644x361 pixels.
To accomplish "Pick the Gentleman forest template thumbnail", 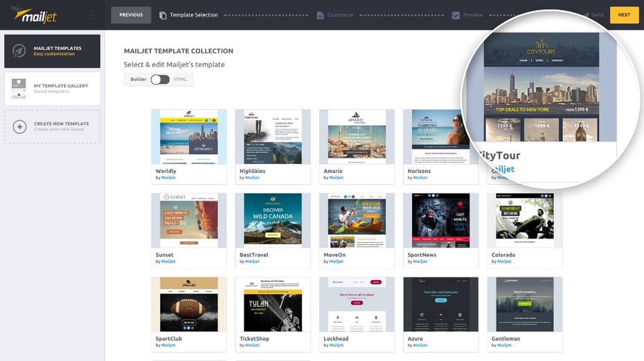I will pos(524,304).
